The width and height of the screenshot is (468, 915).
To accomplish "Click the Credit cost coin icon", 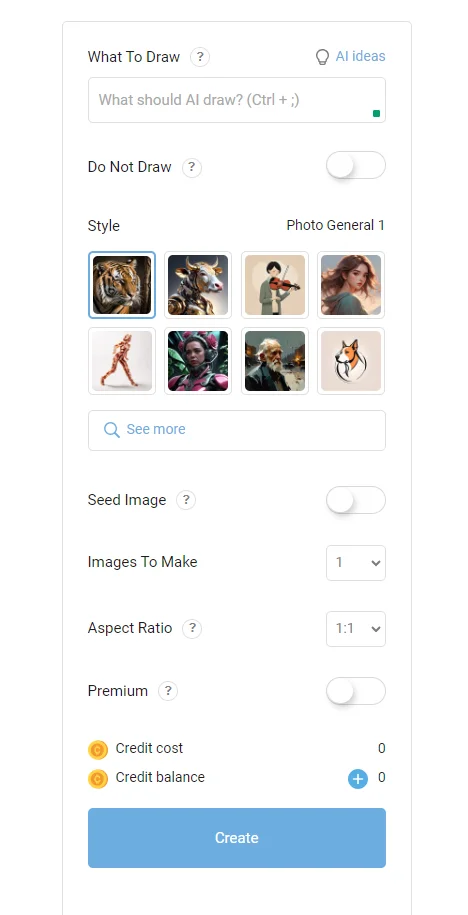I will [x=98, y=749].
